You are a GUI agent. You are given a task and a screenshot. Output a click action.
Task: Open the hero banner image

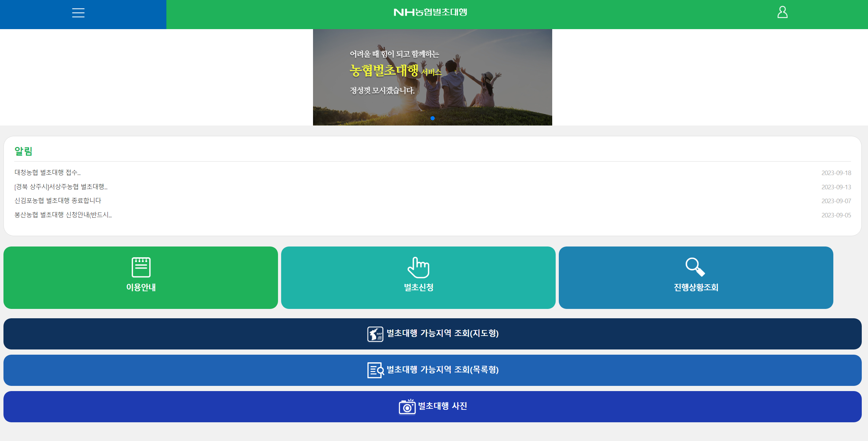click(432, 77)
